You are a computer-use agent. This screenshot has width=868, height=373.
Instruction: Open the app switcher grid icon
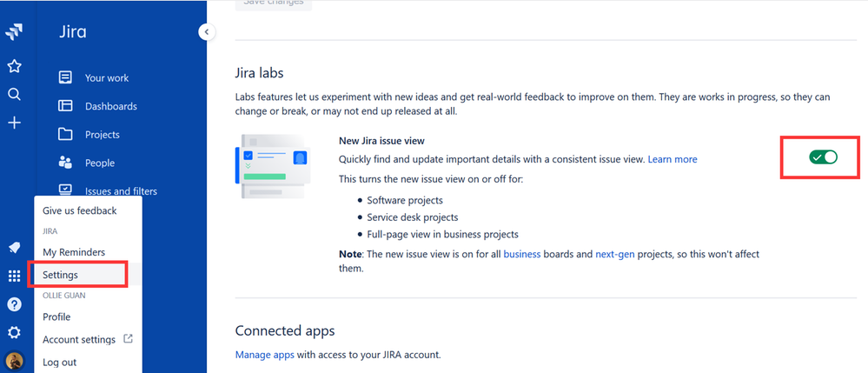15,276
